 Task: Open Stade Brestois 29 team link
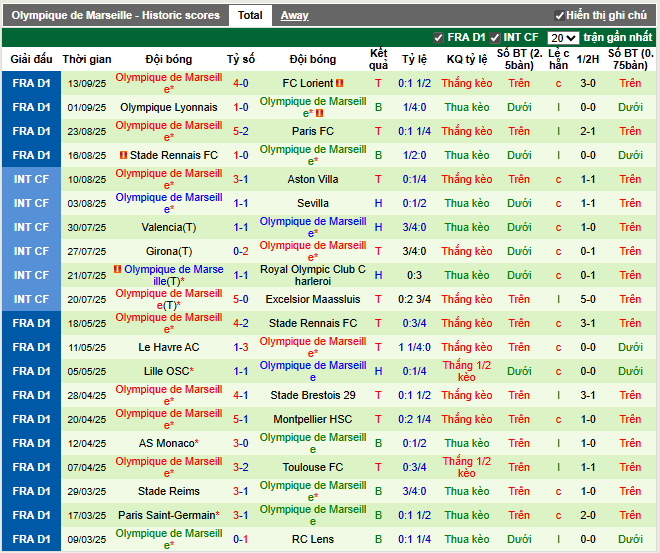(313, 395)
